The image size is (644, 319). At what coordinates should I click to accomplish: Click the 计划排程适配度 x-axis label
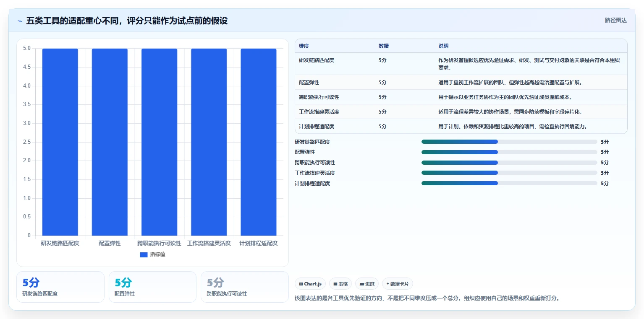[x=258, y=243]
